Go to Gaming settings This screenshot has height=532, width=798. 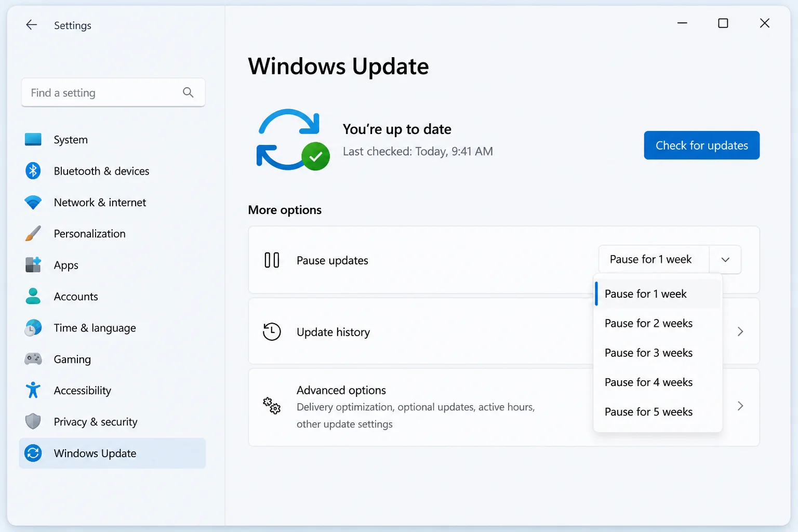point(112,359)
